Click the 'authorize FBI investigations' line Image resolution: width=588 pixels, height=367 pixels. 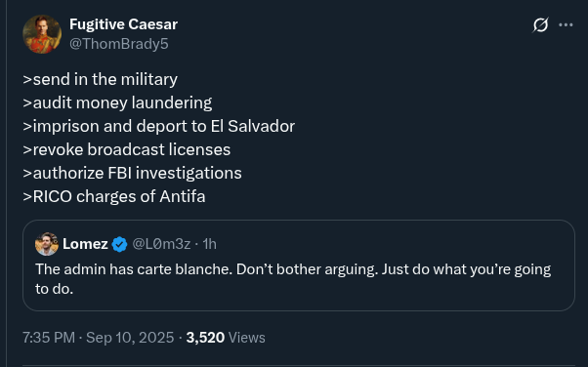[132, 173]
